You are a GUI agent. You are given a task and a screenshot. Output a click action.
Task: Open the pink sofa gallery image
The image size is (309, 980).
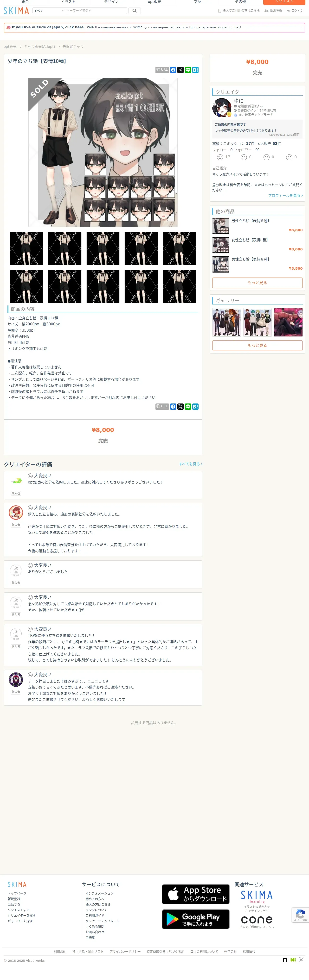(x=289, y=322)
